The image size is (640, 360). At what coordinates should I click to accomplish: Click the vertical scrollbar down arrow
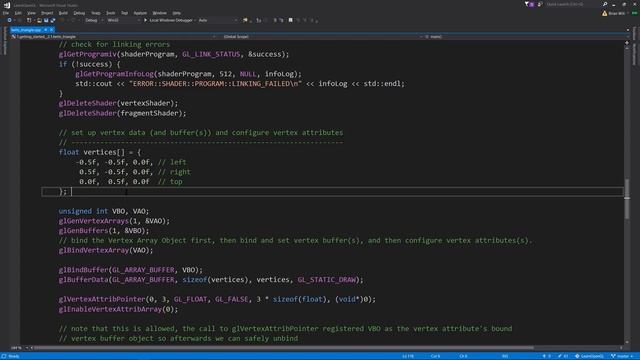(627, 342)
